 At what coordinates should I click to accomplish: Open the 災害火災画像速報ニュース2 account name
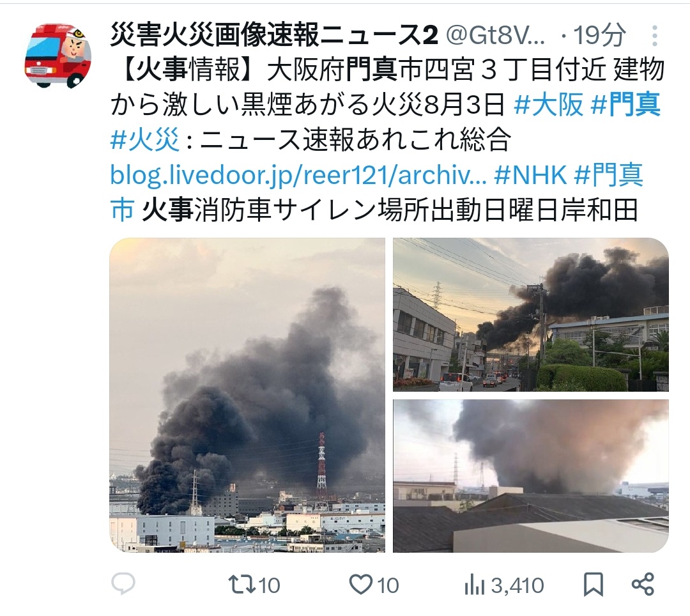[x=274, y=35]
